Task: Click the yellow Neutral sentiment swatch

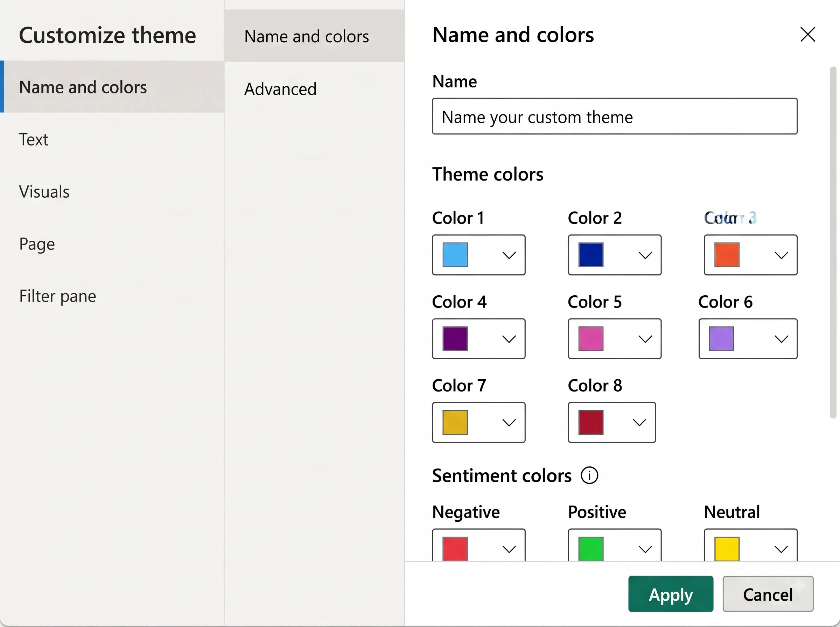Action: (727, 548)
